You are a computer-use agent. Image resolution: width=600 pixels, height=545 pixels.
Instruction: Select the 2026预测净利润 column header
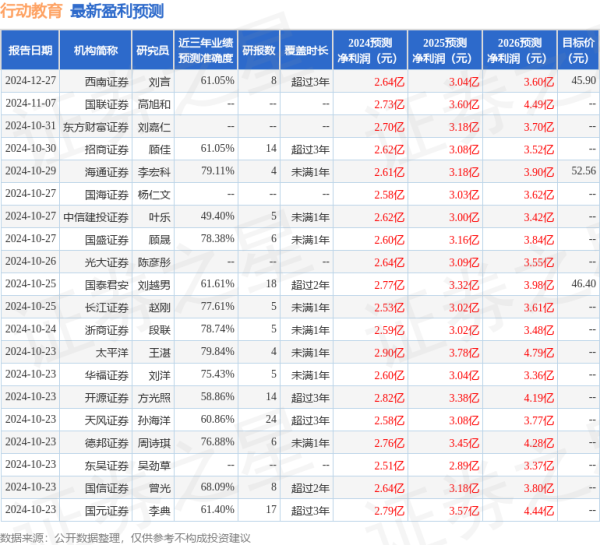pyautogui.click(x=518, y=49)
